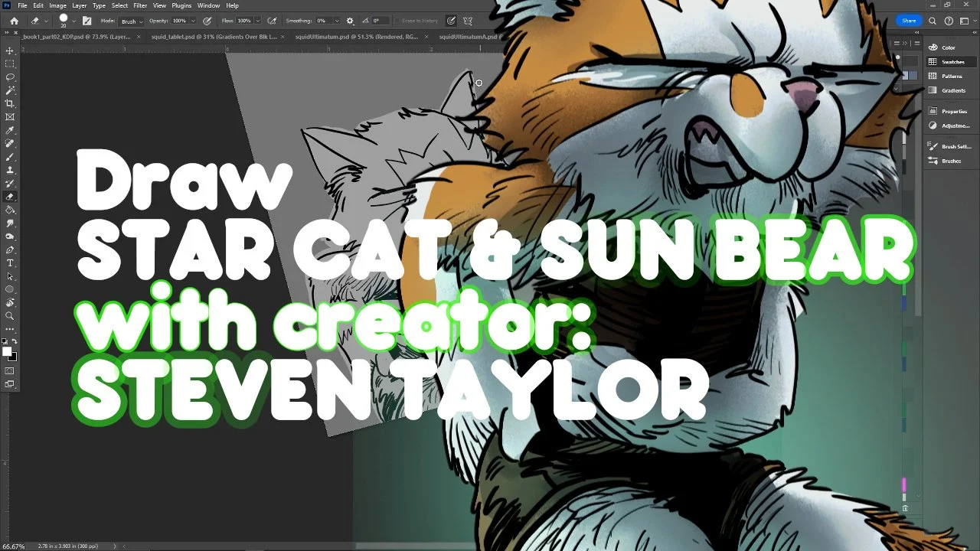Change the screen mode
Viewport: 980px width, 551px height.
pos(10,384)
